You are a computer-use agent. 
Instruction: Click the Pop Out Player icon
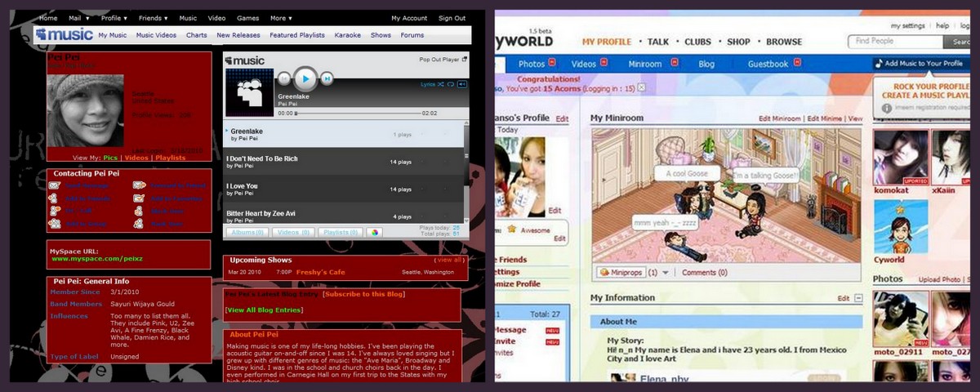[x=465, y=60]
